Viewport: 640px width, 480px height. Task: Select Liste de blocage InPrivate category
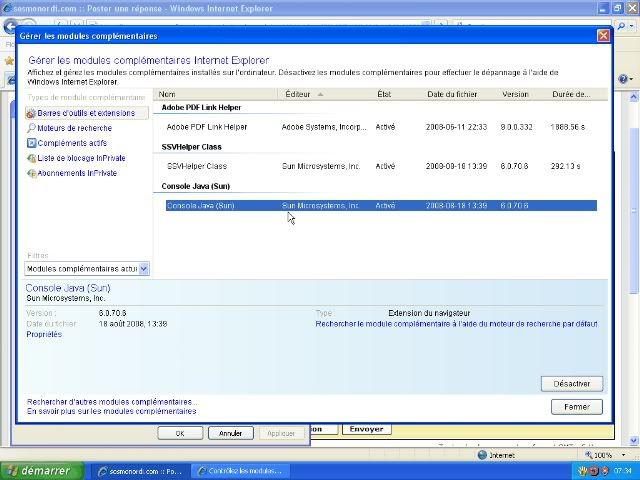point(81,158)
